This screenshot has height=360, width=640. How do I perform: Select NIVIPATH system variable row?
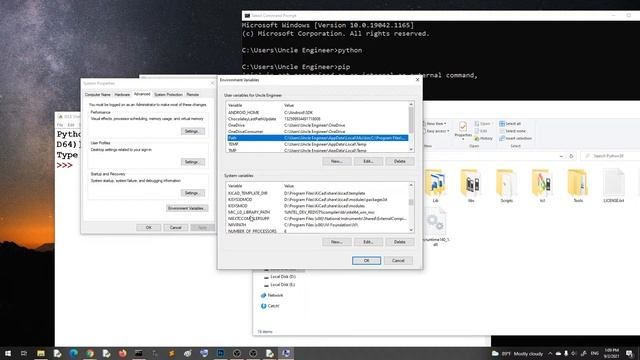click(x=318, y=225)
